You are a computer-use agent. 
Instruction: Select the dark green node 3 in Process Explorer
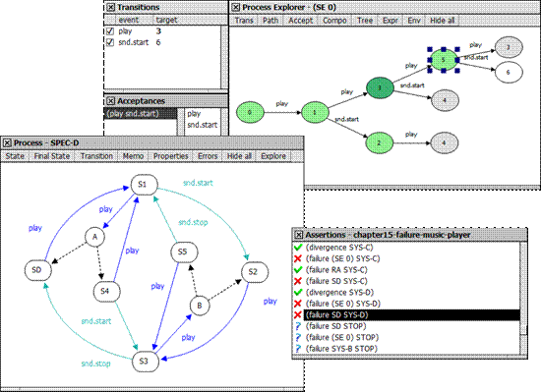(380, 87)
